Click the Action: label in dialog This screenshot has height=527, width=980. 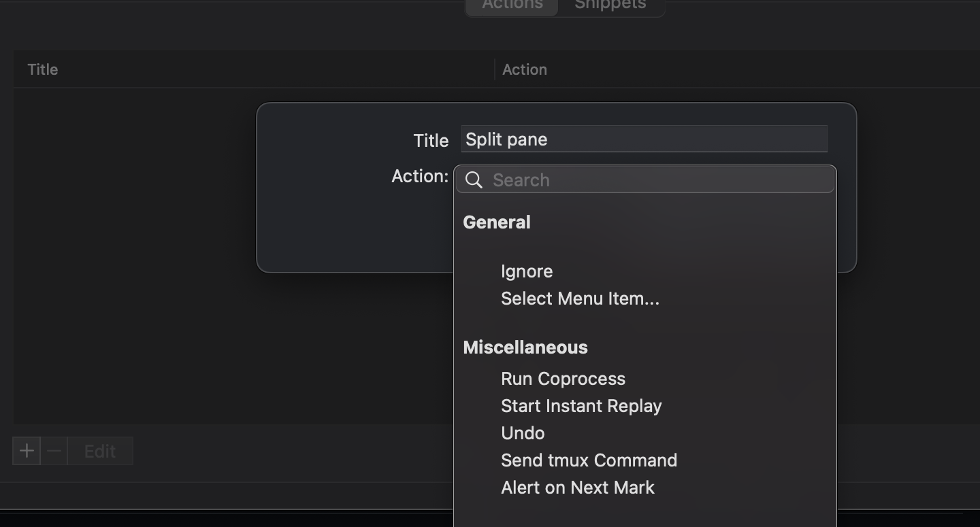coord(420,176)
